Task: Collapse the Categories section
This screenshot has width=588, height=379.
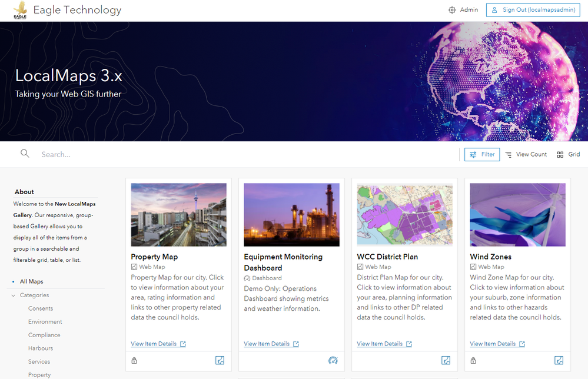Action: pyautogui.click(x=13, y=295)
